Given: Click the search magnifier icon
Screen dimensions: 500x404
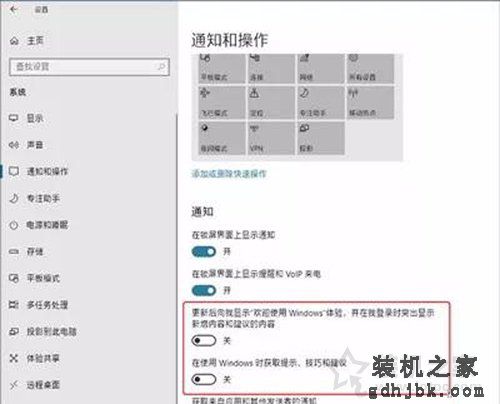Looking at the screenshot, I should point(161,66).
